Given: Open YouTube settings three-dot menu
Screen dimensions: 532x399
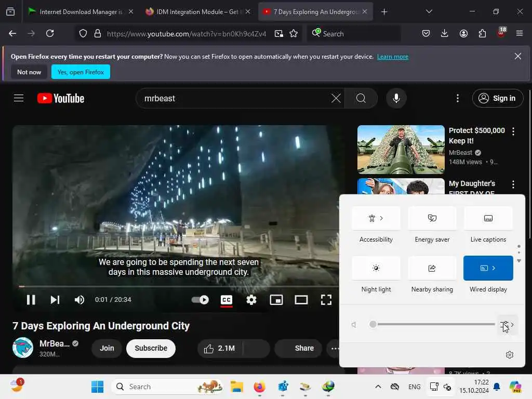Looking at the screenshot, I should [x=458, y=98].
